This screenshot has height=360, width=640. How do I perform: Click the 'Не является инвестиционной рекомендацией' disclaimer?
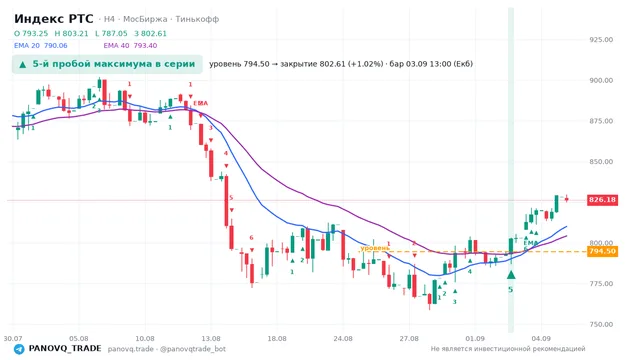pyautogui.click(x=508, y=349)
